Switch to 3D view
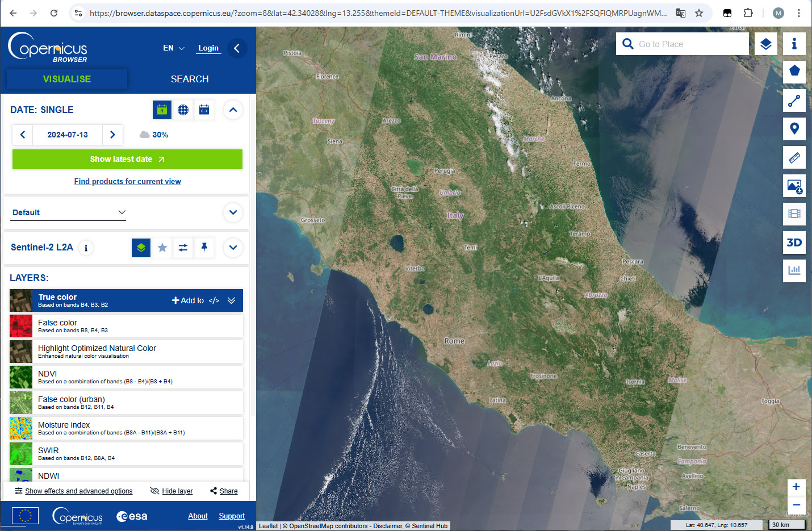The height and width of the screenshot is (531, 812). (x=794, y=242)
